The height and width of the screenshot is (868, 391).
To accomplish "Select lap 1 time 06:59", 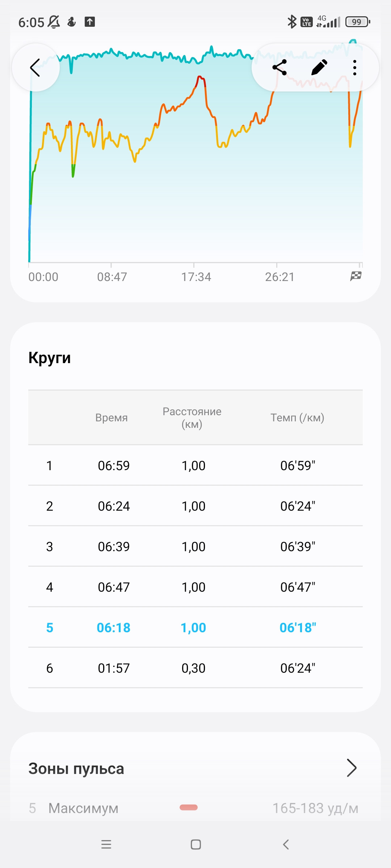I will click(x=114, y=465).
